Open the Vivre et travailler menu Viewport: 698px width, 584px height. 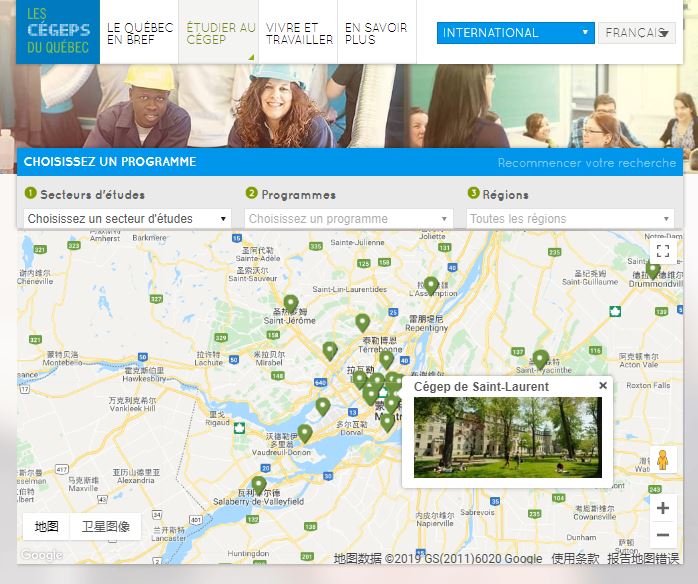pos(298,33)
